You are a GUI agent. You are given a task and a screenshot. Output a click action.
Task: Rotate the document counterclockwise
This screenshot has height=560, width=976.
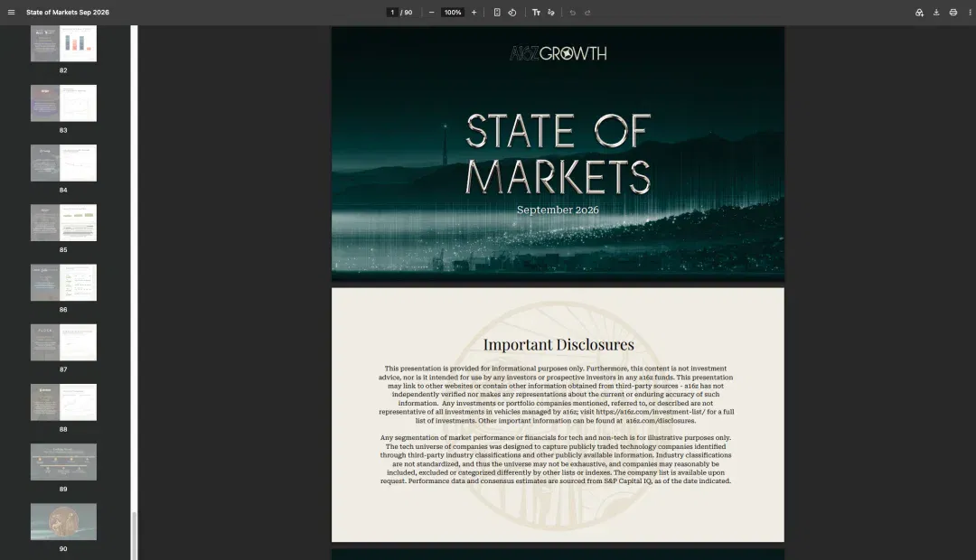512,13
